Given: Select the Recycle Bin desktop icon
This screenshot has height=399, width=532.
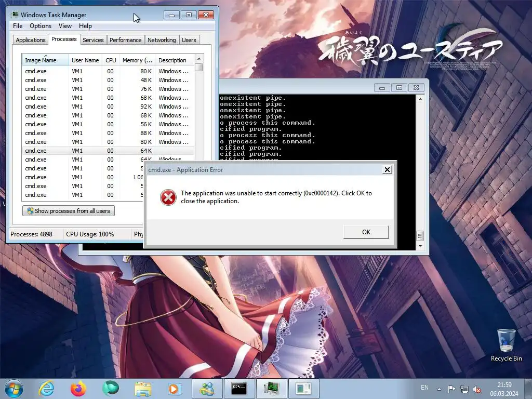Looking at the screenshot, I should (506, 345).
